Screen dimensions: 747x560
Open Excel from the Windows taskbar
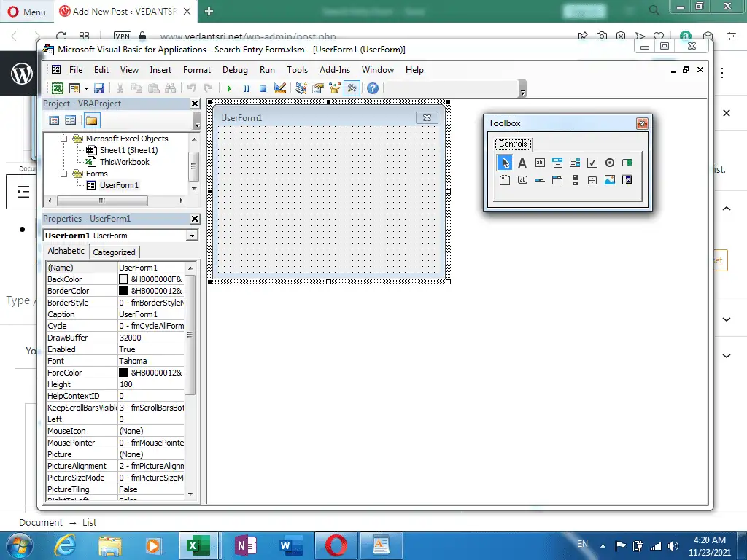pyautogui.click(x=198, y=545)
